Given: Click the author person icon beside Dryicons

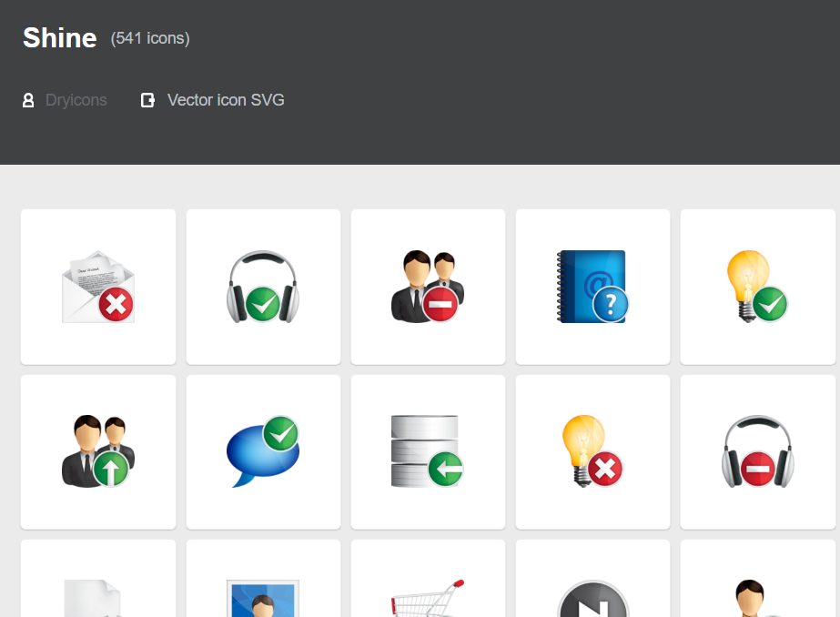Looking at the screenshot, I should 28,100.
